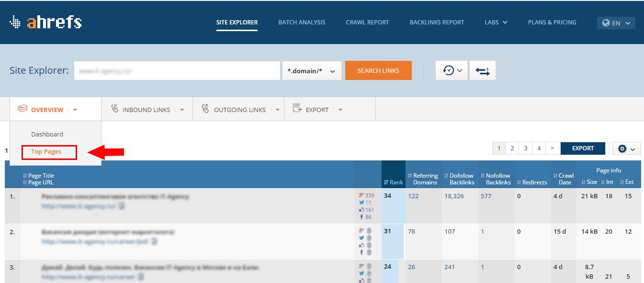The height and width of the screenshot is (283, 644).
Task: Go to results page 3
Action: pos(526,148)
